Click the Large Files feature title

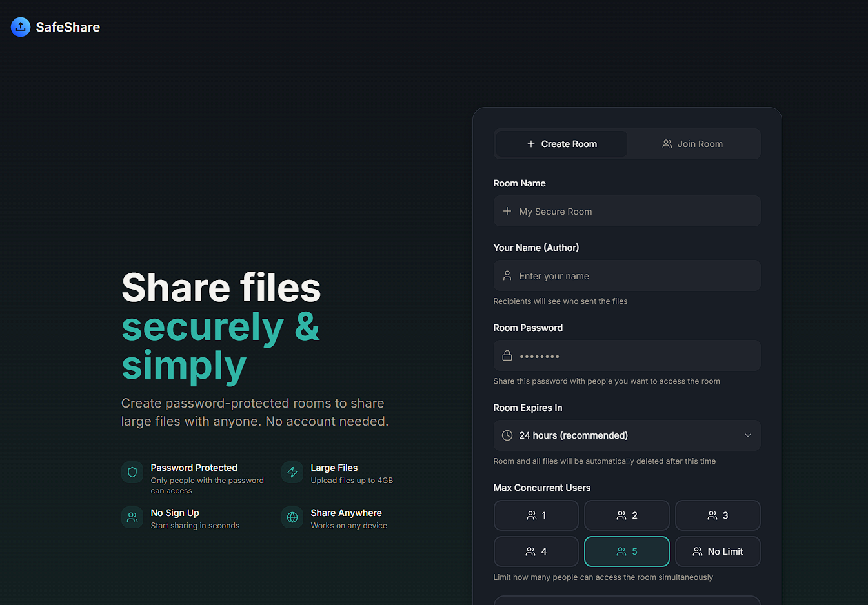click(x=334, y=468)
